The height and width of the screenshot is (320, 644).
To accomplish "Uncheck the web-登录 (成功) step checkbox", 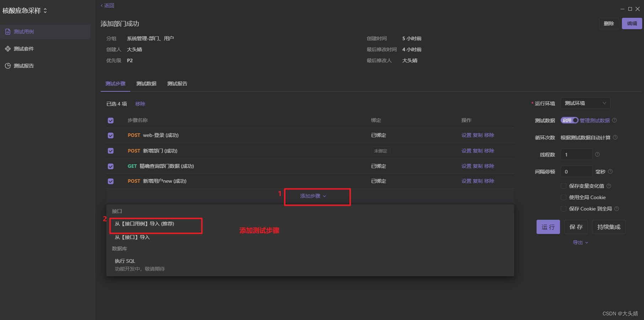I will 111,135.
